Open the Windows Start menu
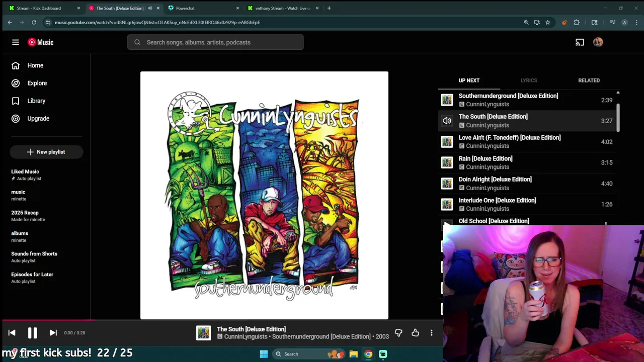 point(264,354)
